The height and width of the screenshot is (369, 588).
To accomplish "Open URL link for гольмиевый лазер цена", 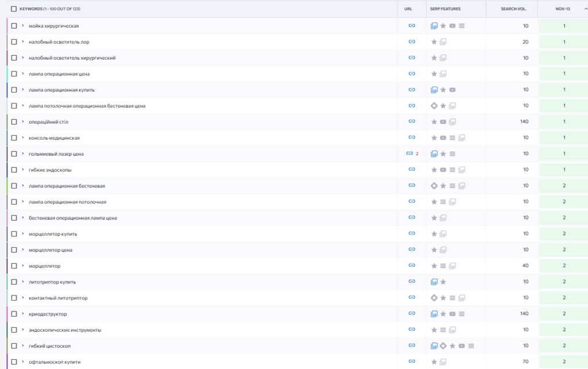I will click(409, 153).
